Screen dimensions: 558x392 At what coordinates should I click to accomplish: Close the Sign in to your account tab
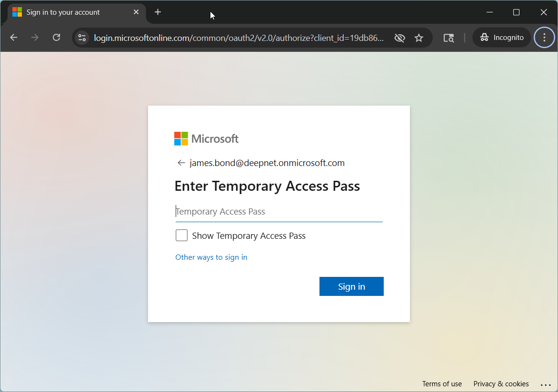(136, 12)
